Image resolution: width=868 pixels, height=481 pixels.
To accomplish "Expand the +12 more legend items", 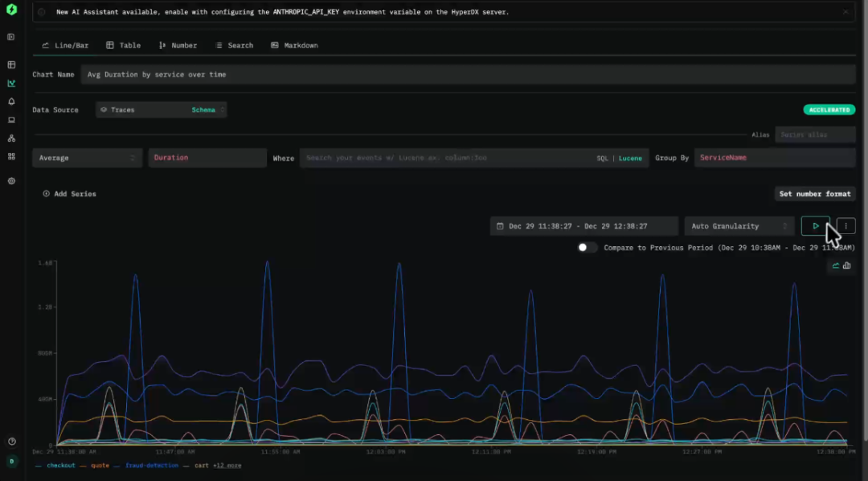I will click(227, 466).
